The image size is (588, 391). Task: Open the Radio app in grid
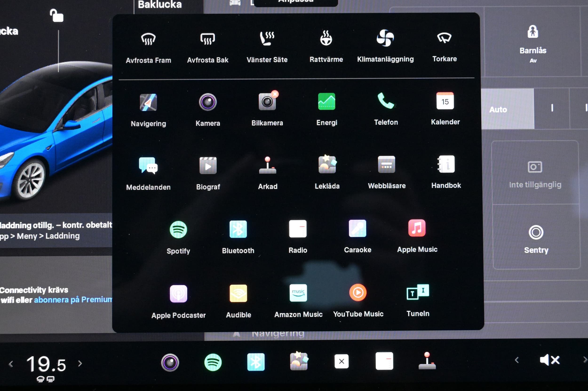pyautogui.click(x=298, y=236)
